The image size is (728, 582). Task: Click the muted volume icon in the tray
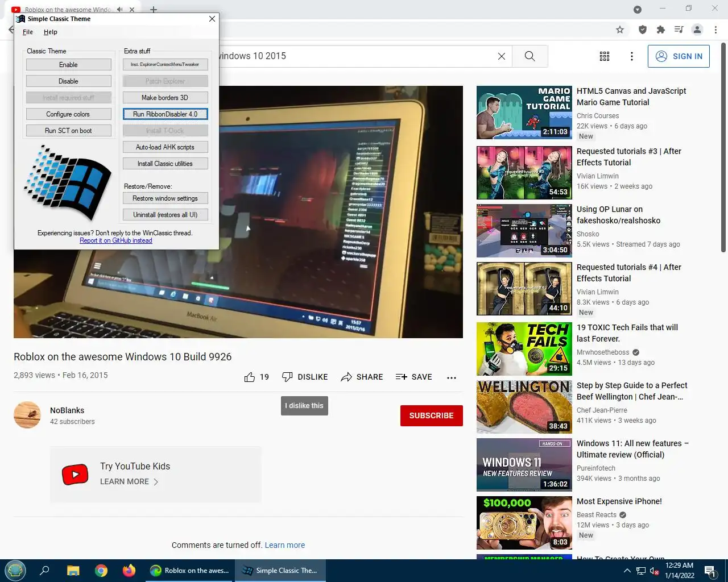(655, 571)
